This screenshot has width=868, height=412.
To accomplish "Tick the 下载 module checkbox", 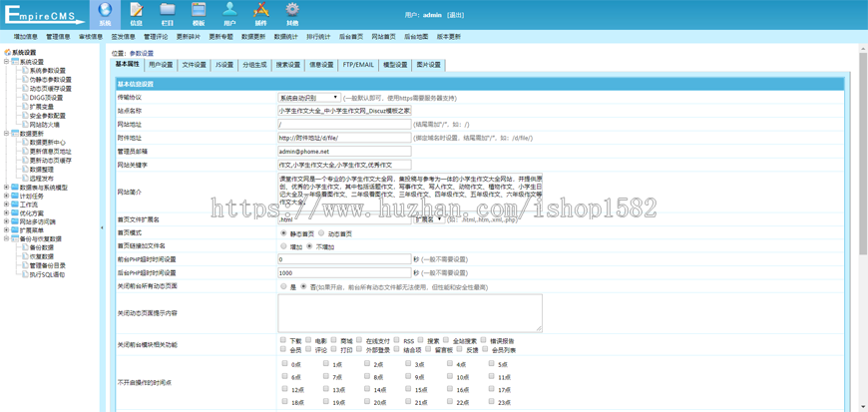I will pos(283,340).
